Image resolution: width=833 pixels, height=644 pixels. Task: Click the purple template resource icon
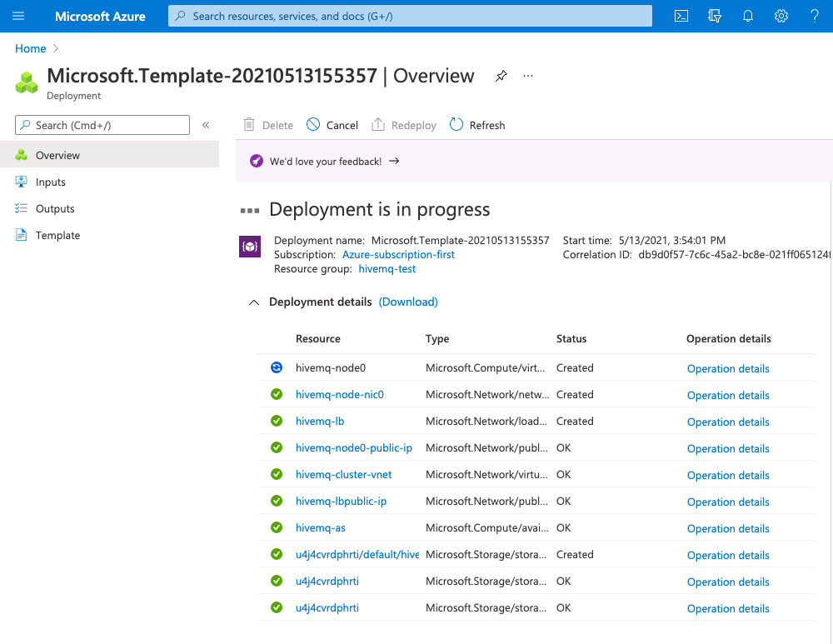click(250, 247)
